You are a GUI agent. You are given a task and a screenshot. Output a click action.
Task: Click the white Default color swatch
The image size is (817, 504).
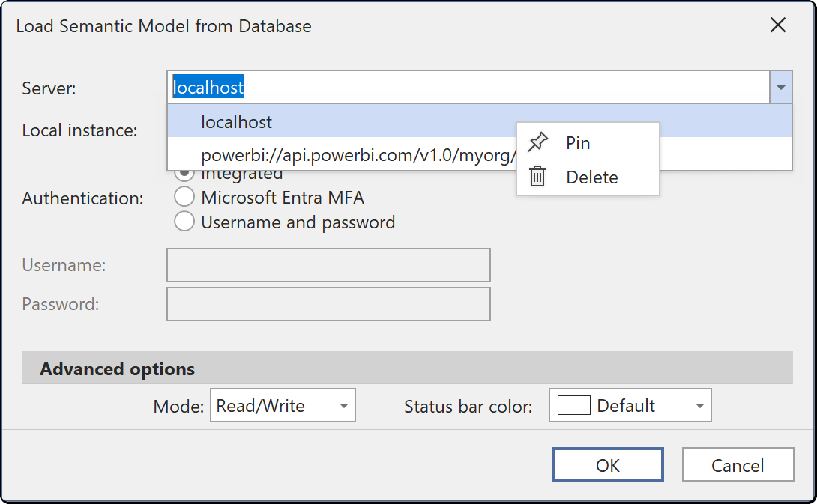(573, 405)
